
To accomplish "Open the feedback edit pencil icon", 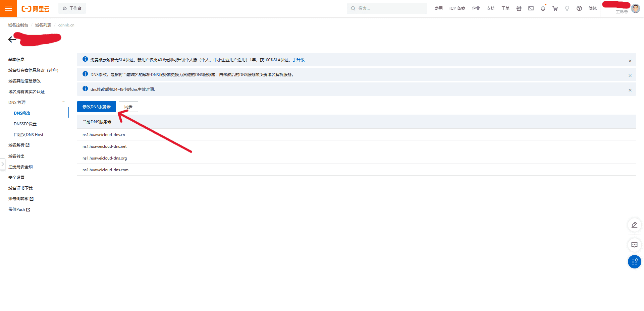I will click(x=634, y=225).
